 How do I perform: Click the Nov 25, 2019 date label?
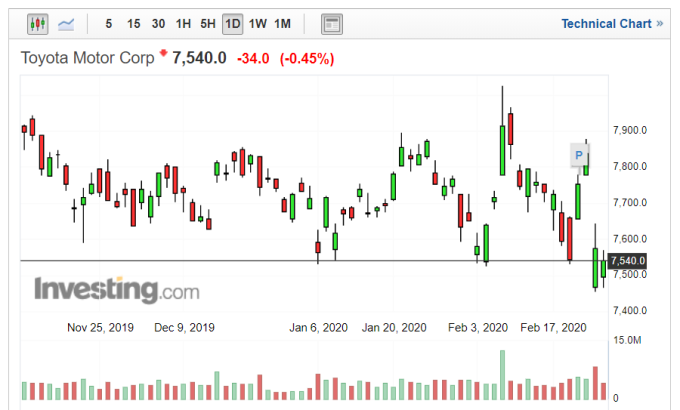tap(100, 328)
